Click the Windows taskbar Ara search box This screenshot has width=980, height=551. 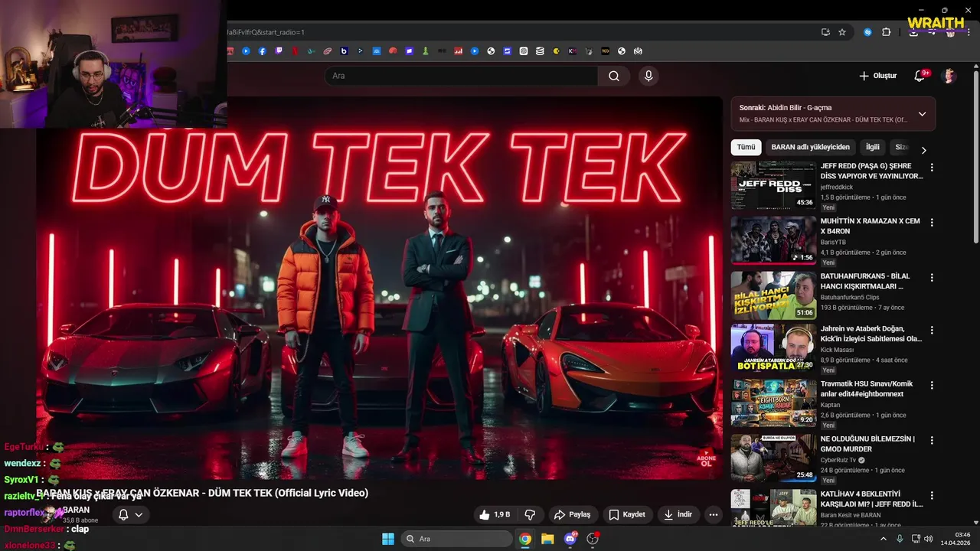point(456,539)
